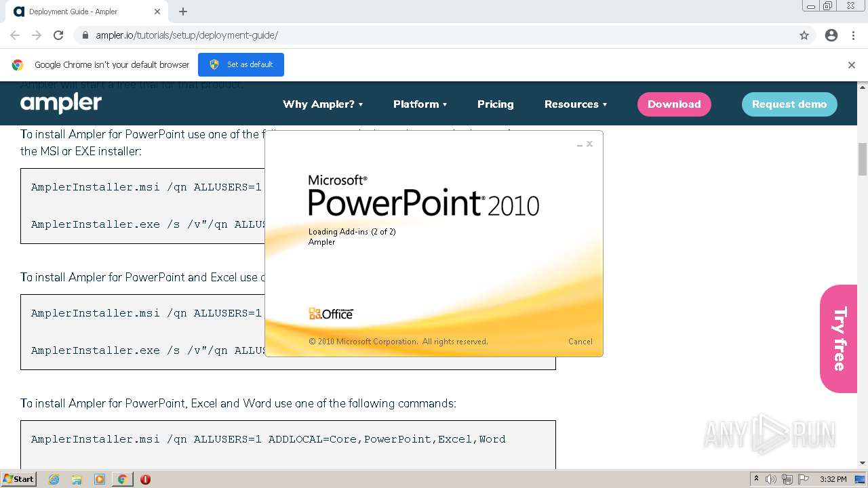868x488 pixels.
Task: Restore down the Chrome window
Action: click(x=828, y=6)
